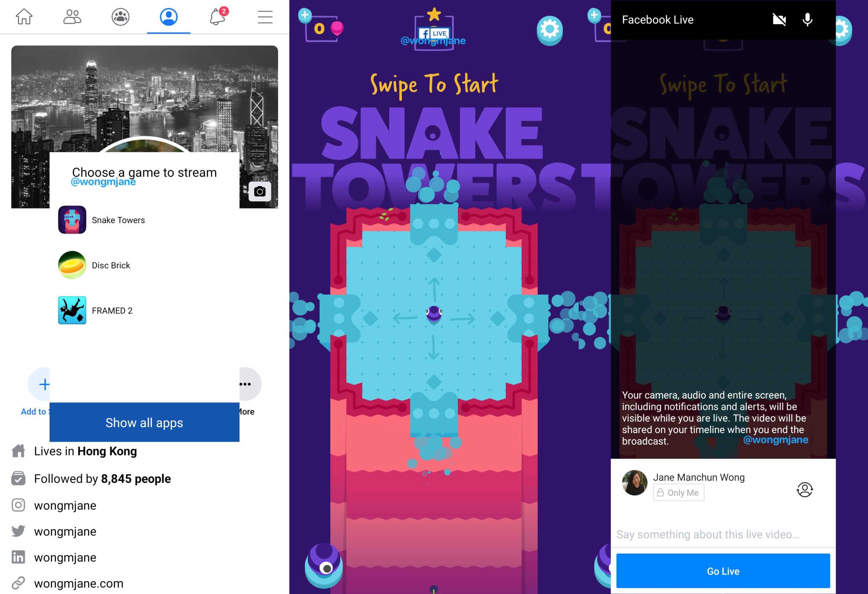The image size is (868, 594).
Task: Click the Snake Towers game icon
Action: click(x=73, y=220)
